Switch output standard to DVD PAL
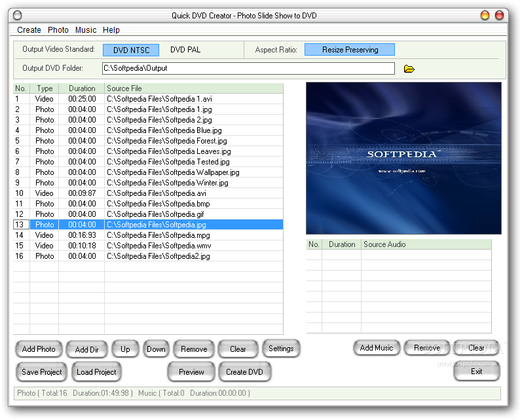522x420 pixels. click(x=185, y=50)
